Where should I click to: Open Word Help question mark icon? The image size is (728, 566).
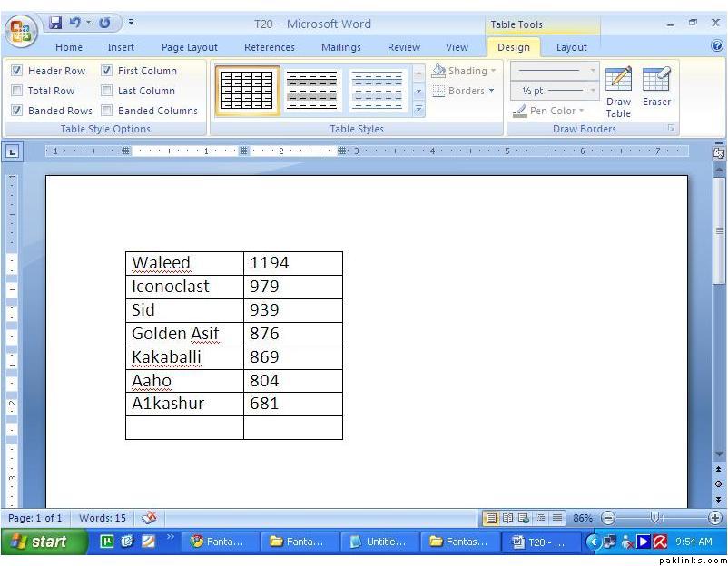pyautogui.click(x=717, y=47)
